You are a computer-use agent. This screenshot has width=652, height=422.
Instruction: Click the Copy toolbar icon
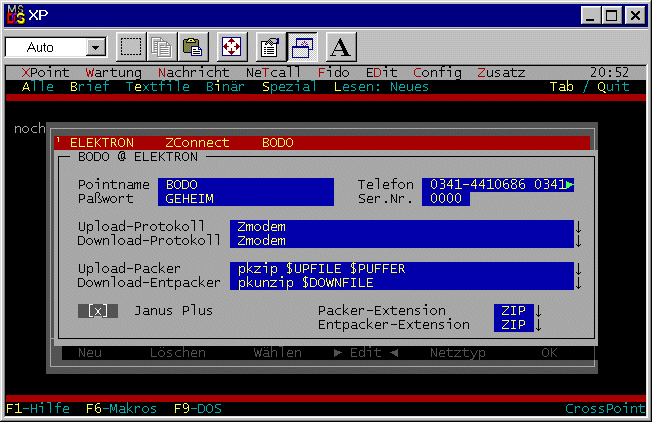click(x=161, y=47)
